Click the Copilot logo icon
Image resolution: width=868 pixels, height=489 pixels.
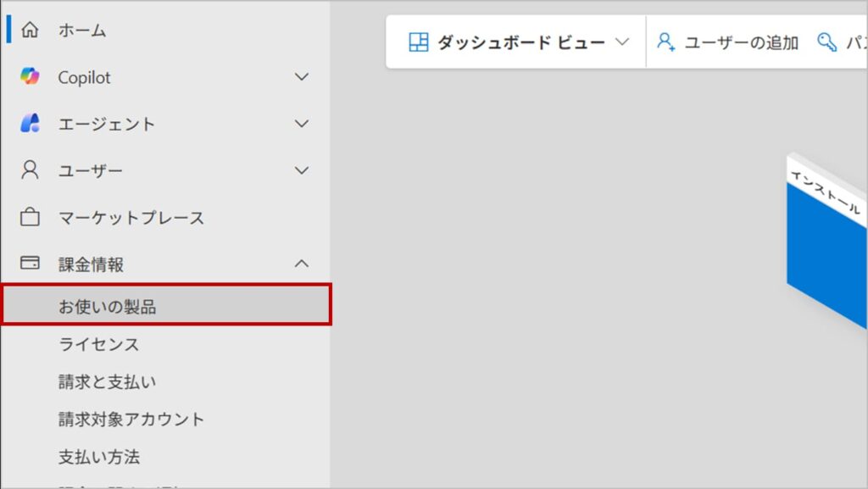(x=30, y=77)
